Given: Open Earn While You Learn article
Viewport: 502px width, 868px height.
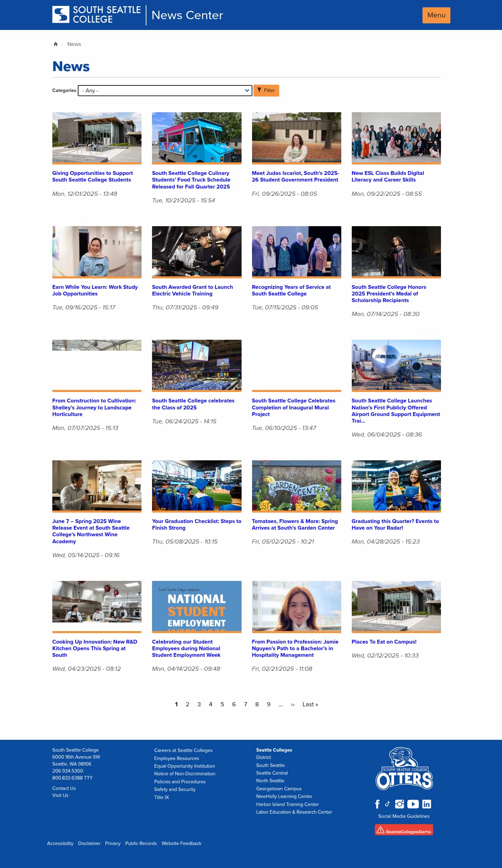Looking at the screenshot, I should [x=95, y=290].
